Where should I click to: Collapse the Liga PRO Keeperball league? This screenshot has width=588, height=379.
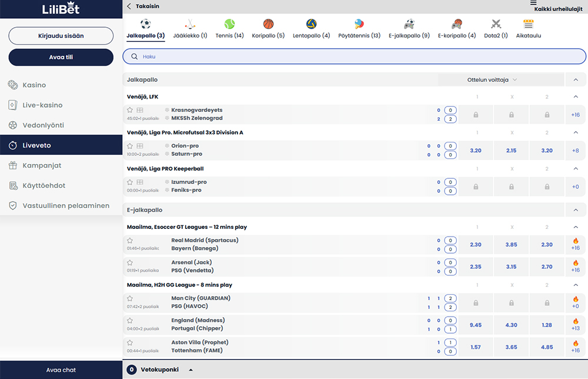[576, 169]
